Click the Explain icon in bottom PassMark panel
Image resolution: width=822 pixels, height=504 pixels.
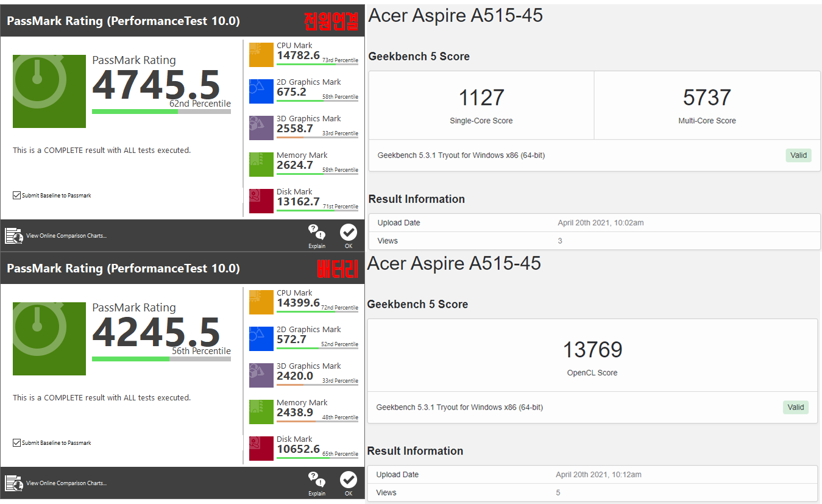pos(317,480)
